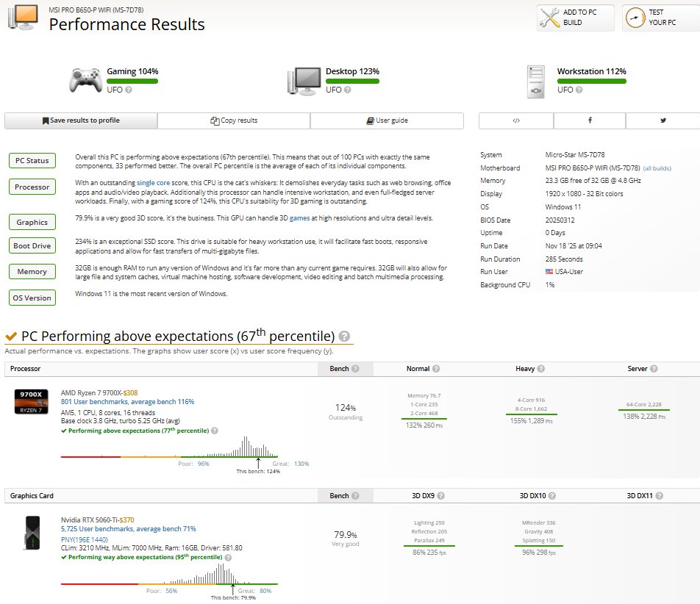Click the CPU Poor 96% value

pyautogui.click(x=204, y=464)
